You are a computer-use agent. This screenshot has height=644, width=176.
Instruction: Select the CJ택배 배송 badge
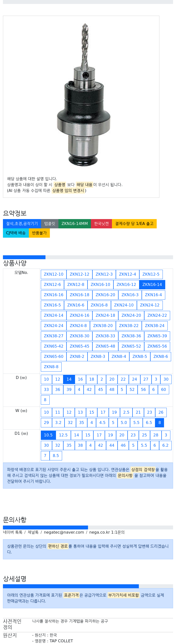pyautogui.click(x=16, y=233)
